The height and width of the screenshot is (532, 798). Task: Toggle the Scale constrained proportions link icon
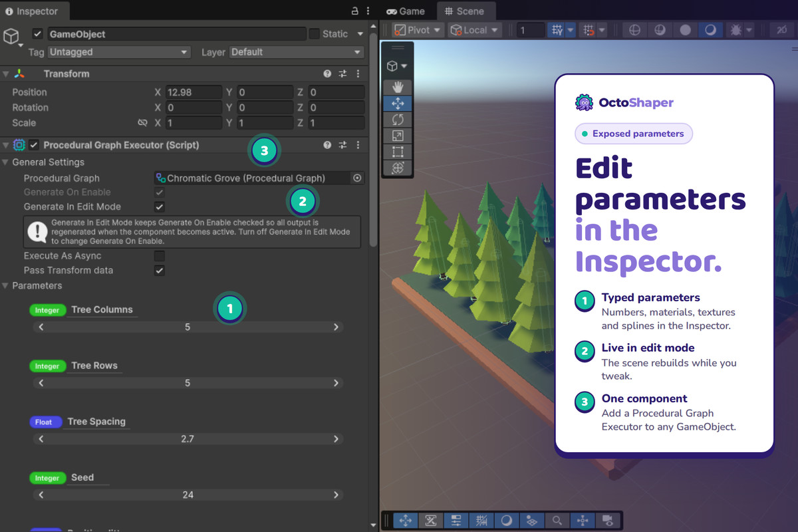click(x=142, y=123)
